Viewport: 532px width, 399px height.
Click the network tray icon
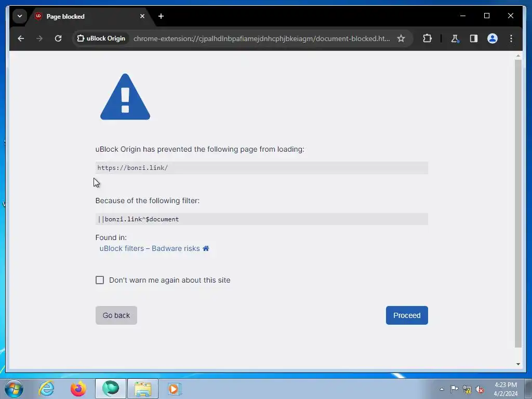pyautogui.click(x=467, y=390)
